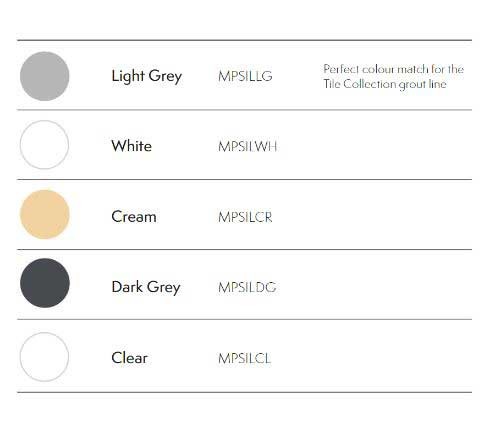Image resolution: width=501 pixels, height=435 pixels.
Task: Click the Cream colour name
Action: coord(134,217)
